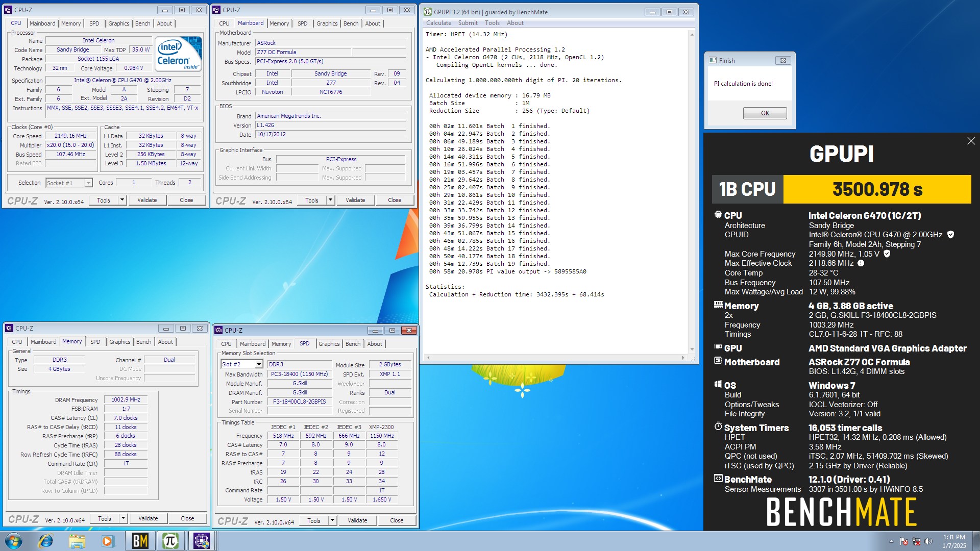The width and height of the screenshot is (980, 551).
Task: Switch to Bench tab in CPU-Z SPD window
Action: (x=353, y=344)
